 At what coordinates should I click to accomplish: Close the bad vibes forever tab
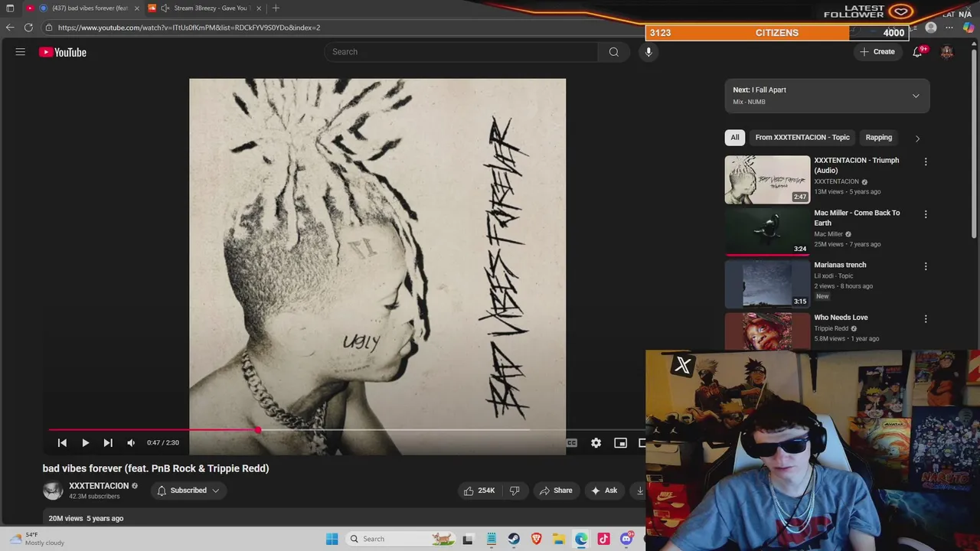[137, 8]
